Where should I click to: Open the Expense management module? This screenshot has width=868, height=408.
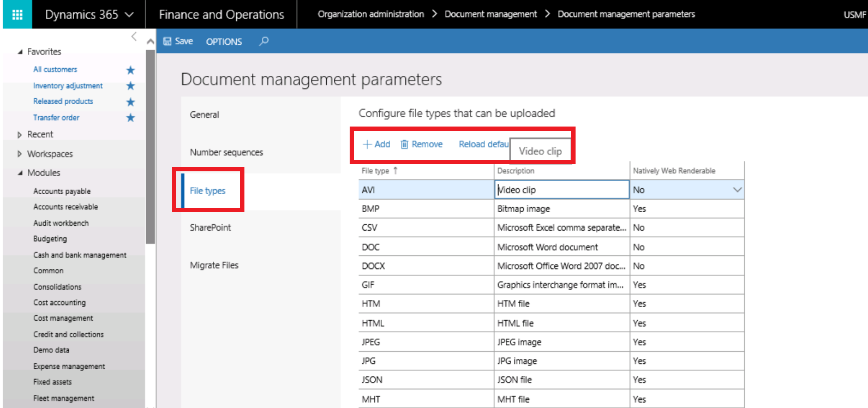point(69,367)
